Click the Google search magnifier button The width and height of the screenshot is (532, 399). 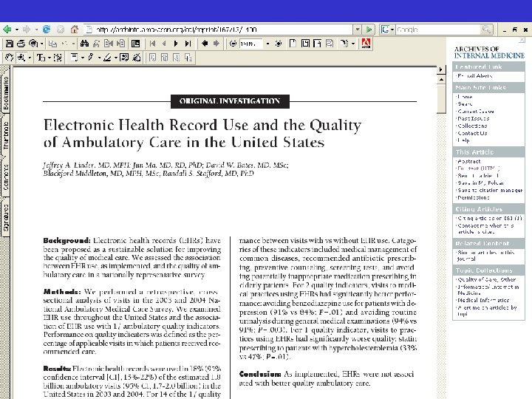tap(486, 30)
